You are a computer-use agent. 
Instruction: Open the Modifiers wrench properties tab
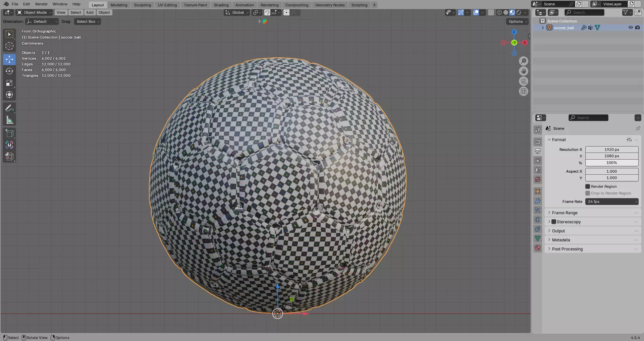pyautogui.click(x=538, y=201)
